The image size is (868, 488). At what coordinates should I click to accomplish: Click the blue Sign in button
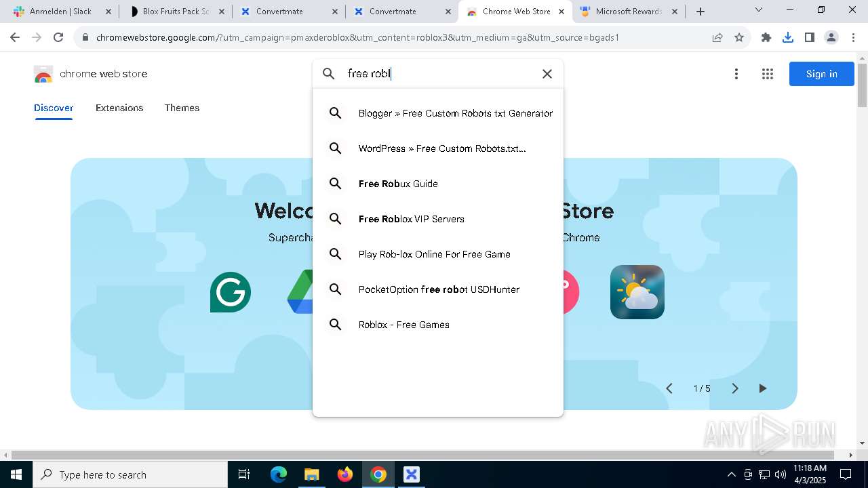822,74
